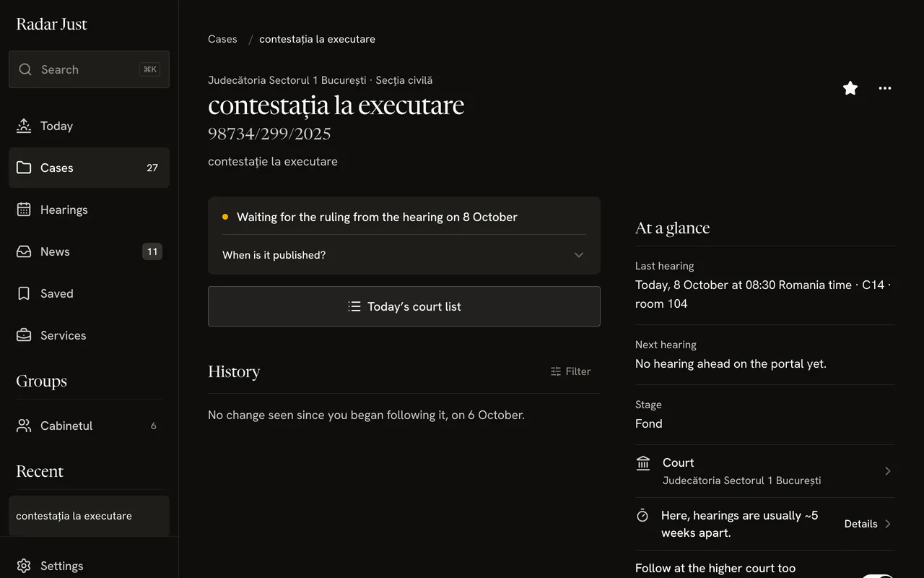The height and width of the screenshot is (578, 924).
Task: Open the History Filter button
Action: pyautogui.click(x=570, y=371)
